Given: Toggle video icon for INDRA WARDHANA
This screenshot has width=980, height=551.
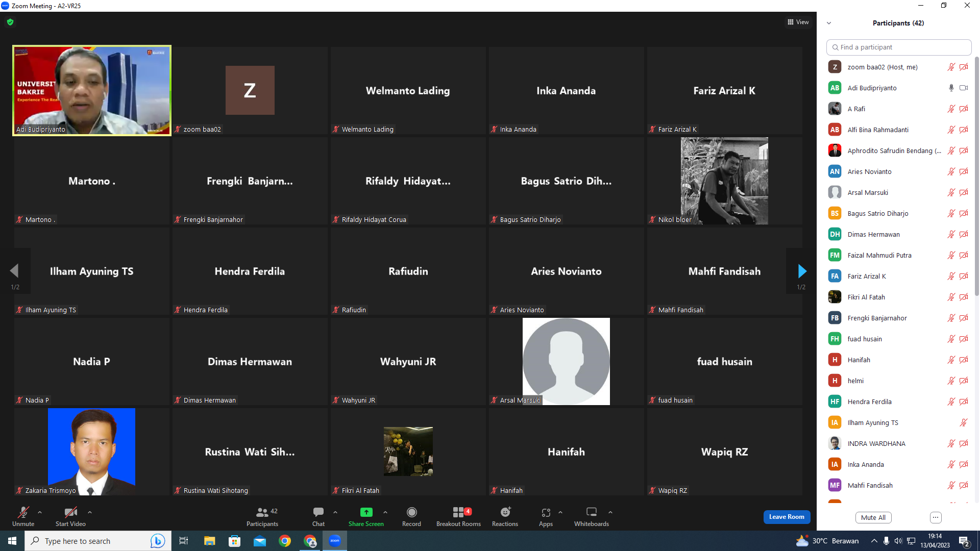Looking at the screenshot, I should [x=964, y=443].
